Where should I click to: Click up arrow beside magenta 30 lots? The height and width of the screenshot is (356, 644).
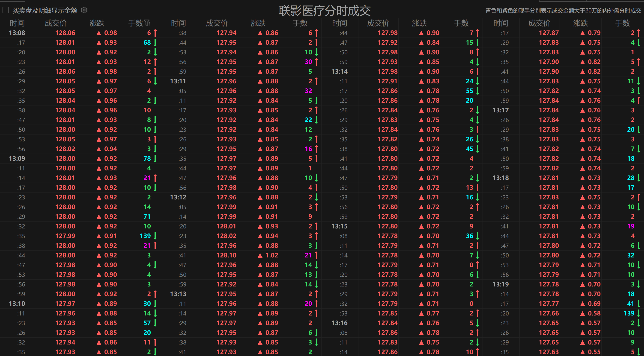click(x=316, y=62)
